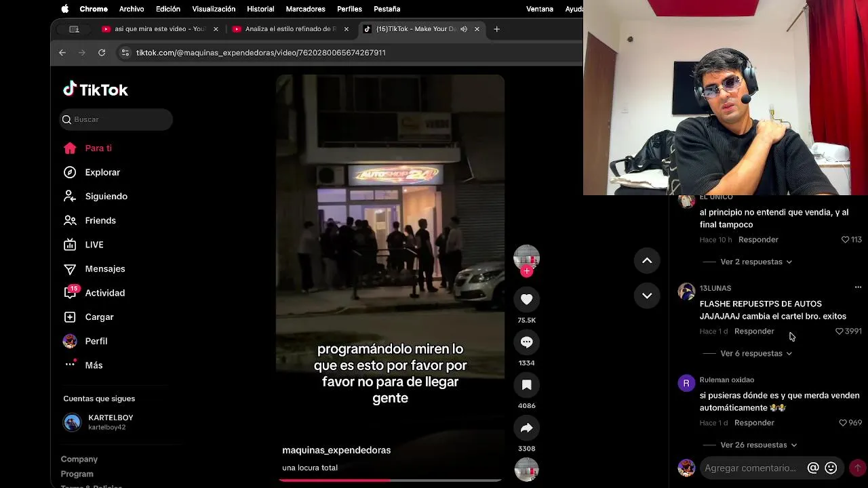
Task: Post comment with red send button
Action: [858, 468]
